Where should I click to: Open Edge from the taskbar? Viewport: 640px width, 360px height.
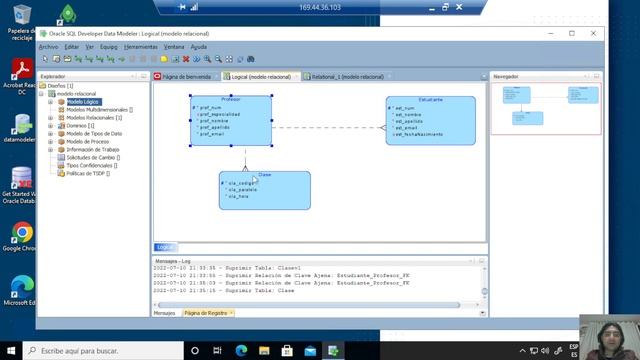241,351
